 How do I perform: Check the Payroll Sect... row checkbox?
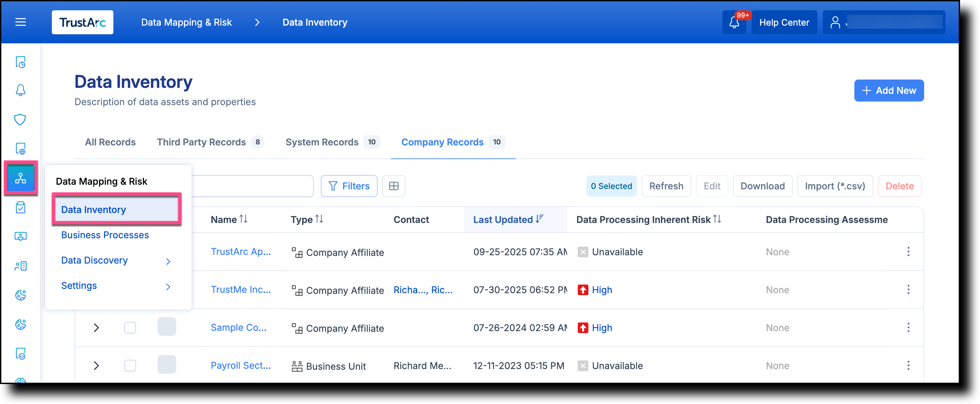[130, 365]
